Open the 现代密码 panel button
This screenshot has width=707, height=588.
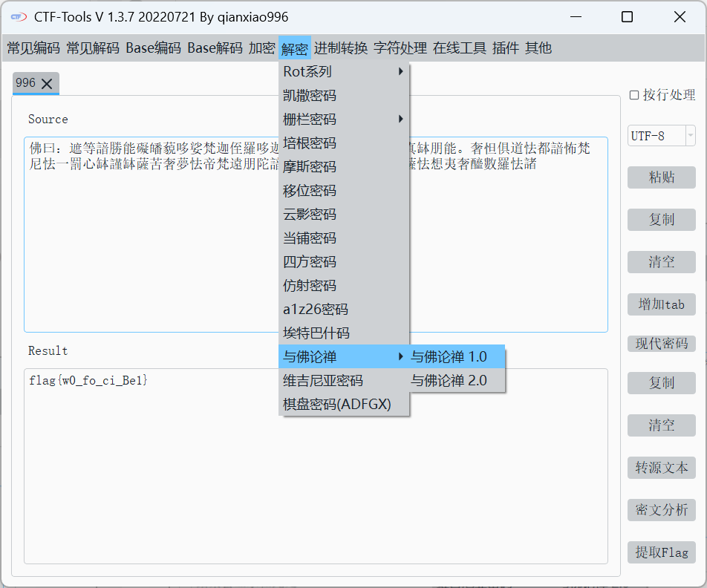tap(661, 343)
